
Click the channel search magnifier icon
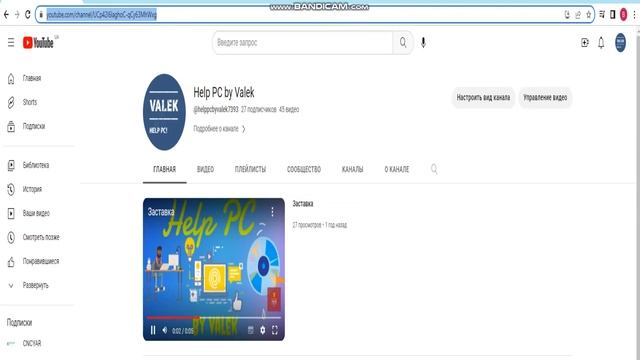pyautogui.click(x=434, y=169)
